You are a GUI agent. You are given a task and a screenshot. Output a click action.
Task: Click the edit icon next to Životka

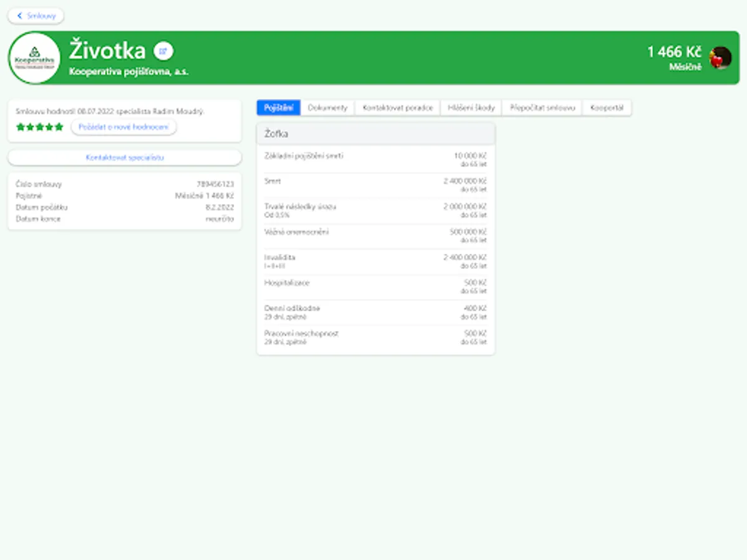click(164, 51)
